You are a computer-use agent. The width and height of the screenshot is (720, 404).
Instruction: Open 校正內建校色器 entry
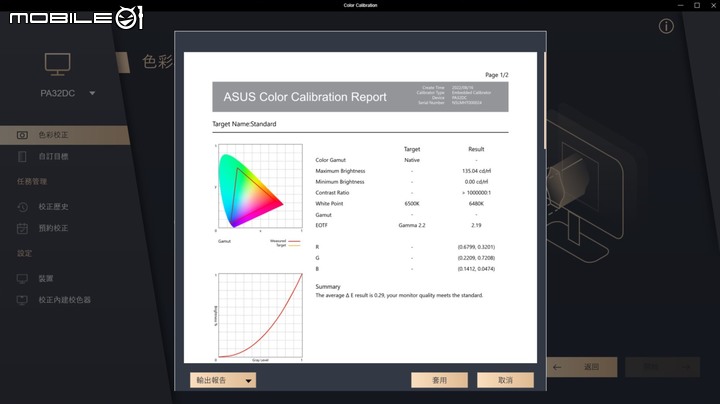64,300
